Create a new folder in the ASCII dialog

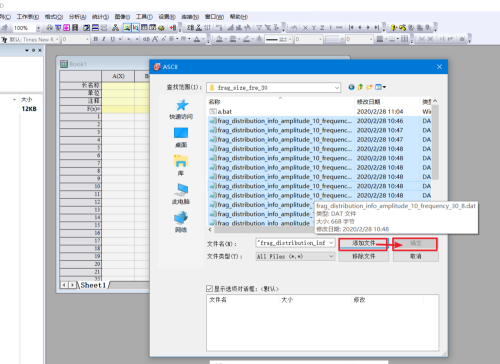(369, 87)
